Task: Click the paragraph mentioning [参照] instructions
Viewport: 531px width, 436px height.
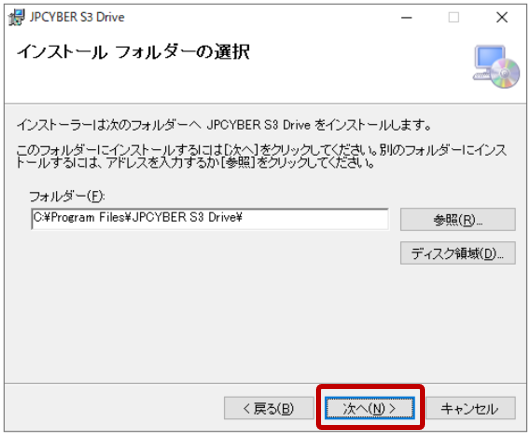Action: coord(261,156)
